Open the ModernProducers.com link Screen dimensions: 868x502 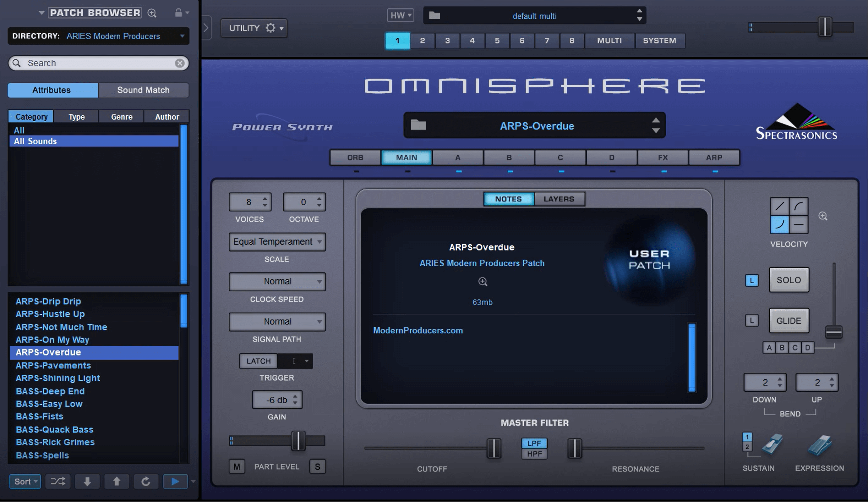(418, 330)
